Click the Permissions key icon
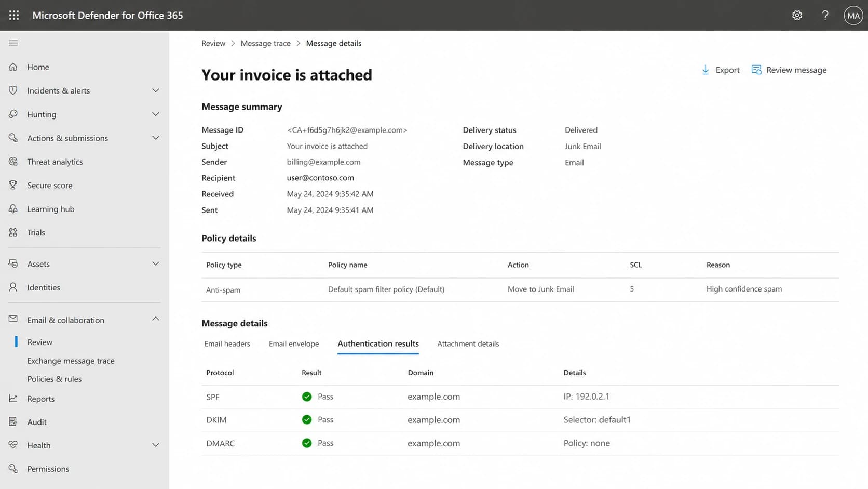The image size is (868, 489). pyautogui.click(x=13, y=468)
